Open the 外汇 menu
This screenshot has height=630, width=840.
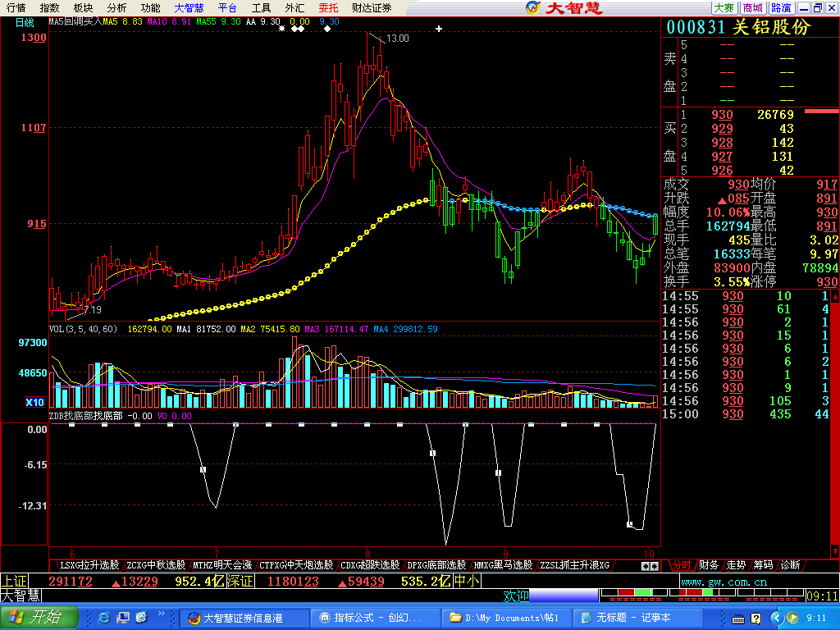[294, 7]
